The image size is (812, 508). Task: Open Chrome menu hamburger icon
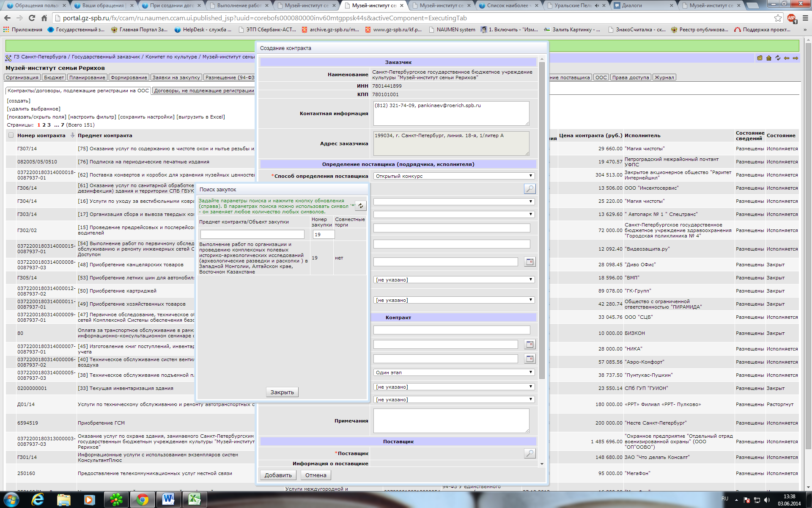click(x=805, y=18)
